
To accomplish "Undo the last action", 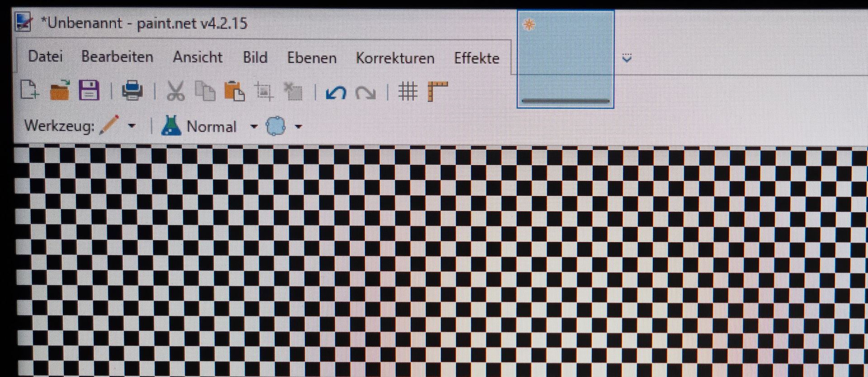I will pyautogui.click(x=336, y=93).
